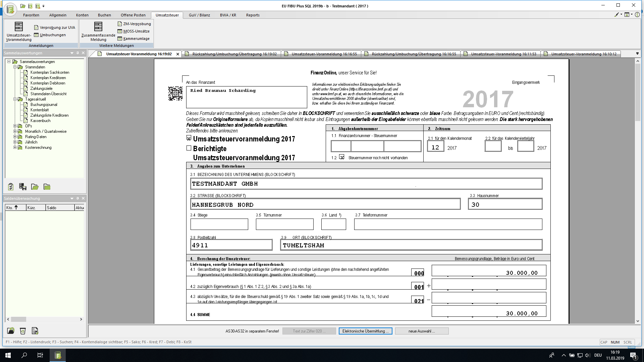
Task: Click the clipboard checklist icon below the tree
Action: coord(11,187)
